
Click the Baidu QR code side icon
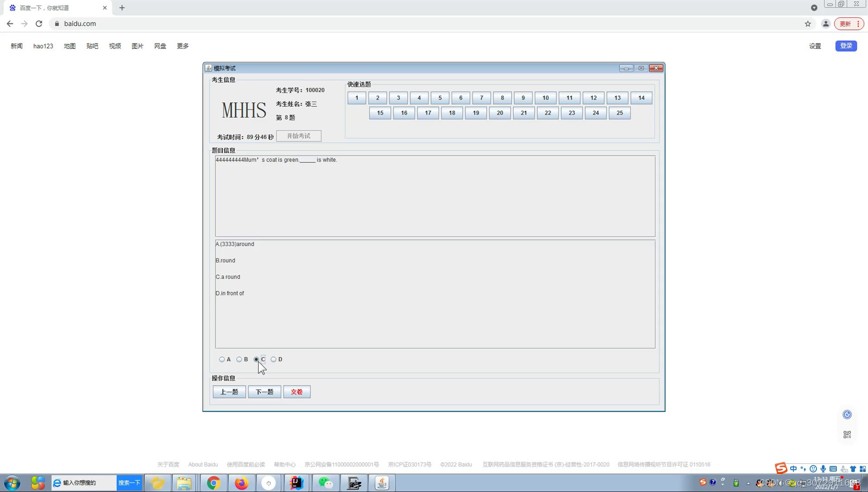click(847, 435)
